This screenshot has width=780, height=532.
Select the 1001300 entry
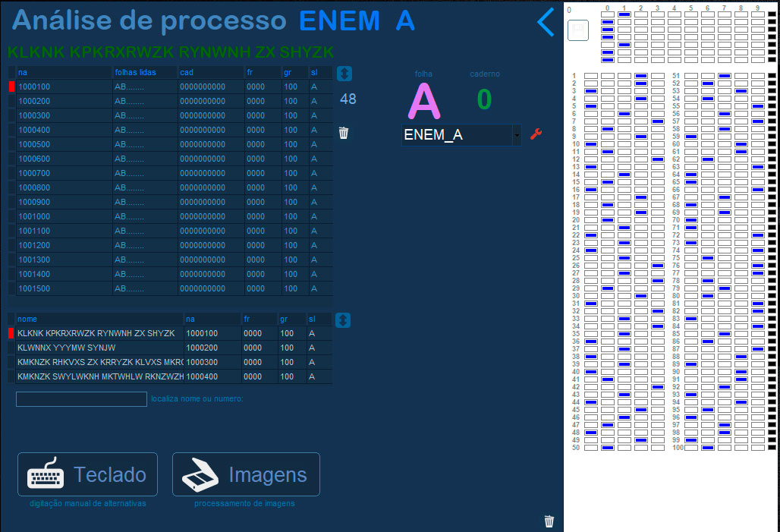coord(171,260)
